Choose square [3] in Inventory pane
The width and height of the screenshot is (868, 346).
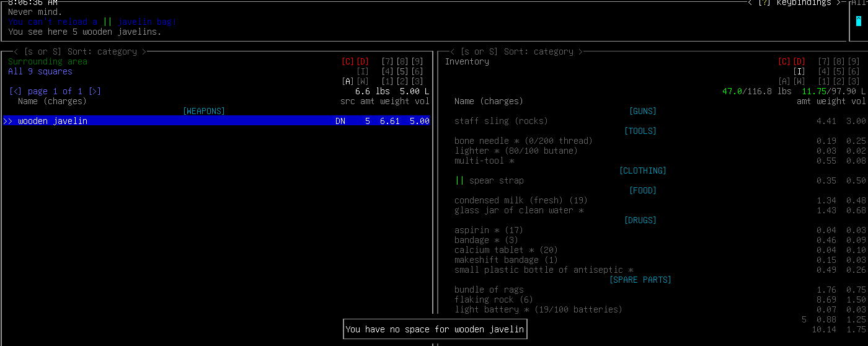(854, 81)
